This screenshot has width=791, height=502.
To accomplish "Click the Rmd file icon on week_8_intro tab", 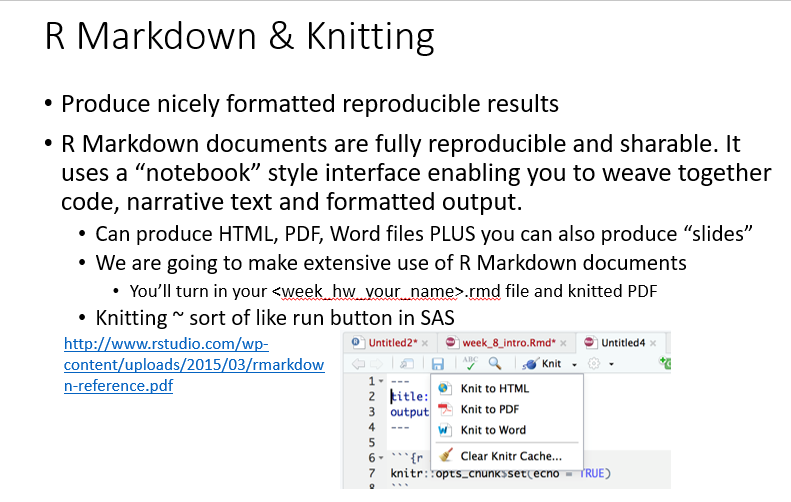I will pos(451,343).
